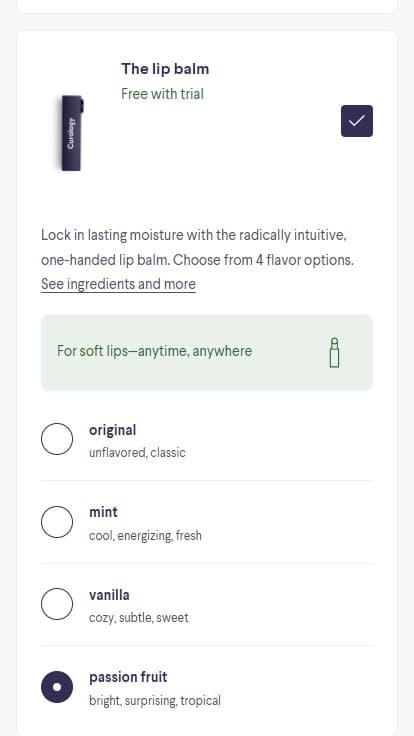Click 'cozy, subtle, sweet' description
Image resolution: width=414 pixels, height=736 pixels.
(x=138, y=618)
